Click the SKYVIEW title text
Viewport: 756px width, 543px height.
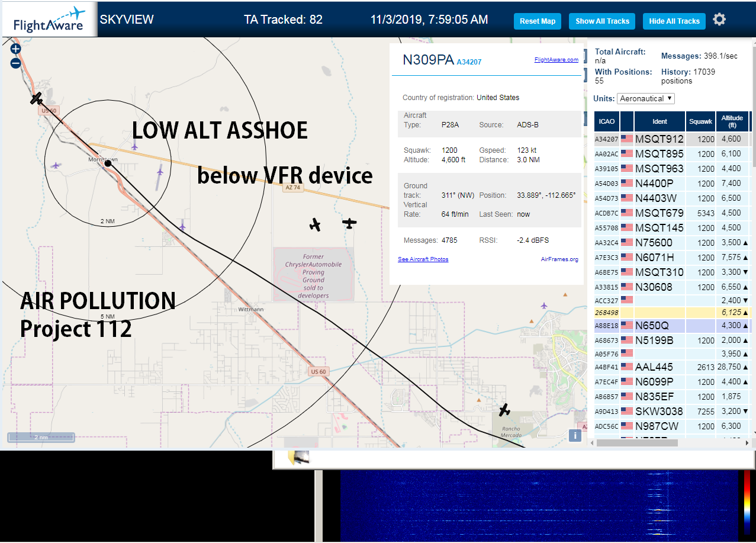[x=127, y=20]
